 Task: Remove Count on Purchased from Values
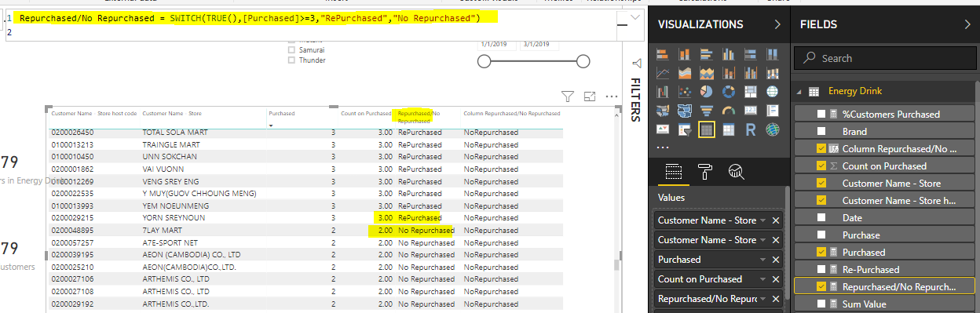(x=776, y=279)
